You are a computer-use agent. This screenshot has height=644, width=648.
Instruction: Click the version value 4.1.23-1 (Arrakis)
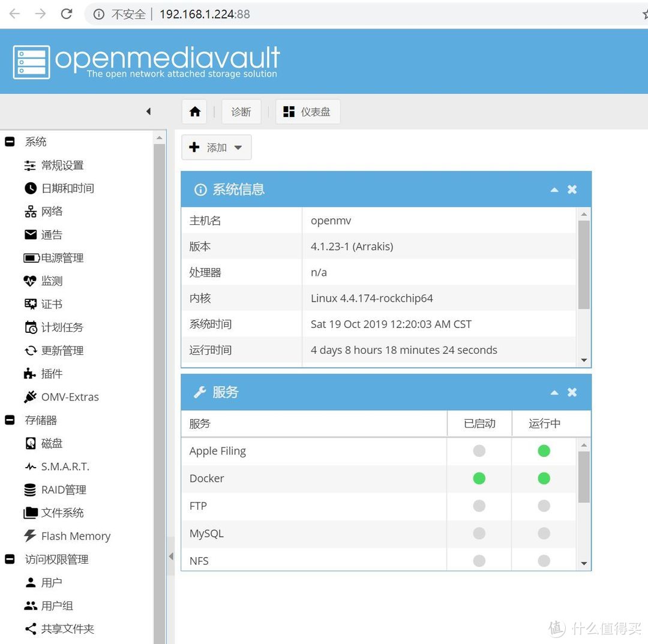pyautogui.click(x=352, y=246)
